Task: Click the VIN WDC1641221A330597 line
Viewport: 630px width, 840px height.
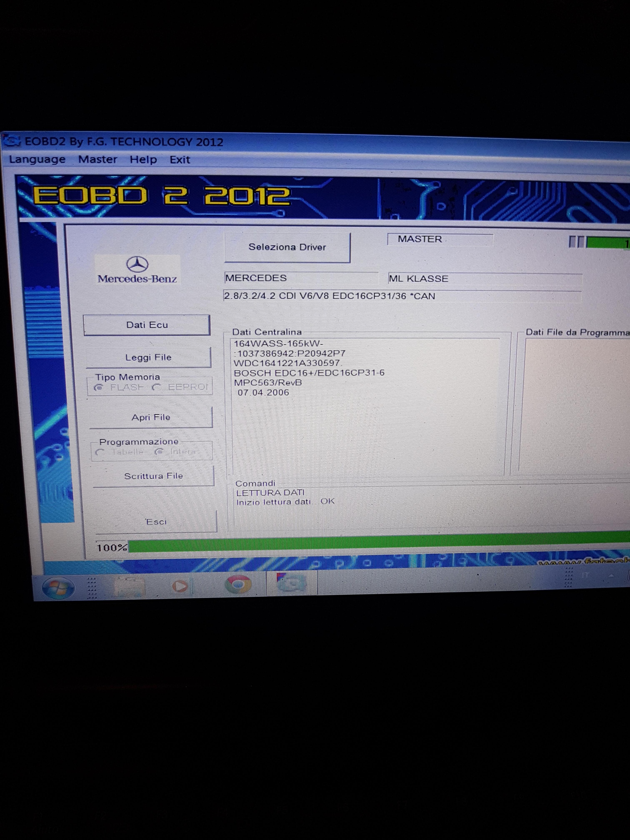Action: [x=287, y=363]
